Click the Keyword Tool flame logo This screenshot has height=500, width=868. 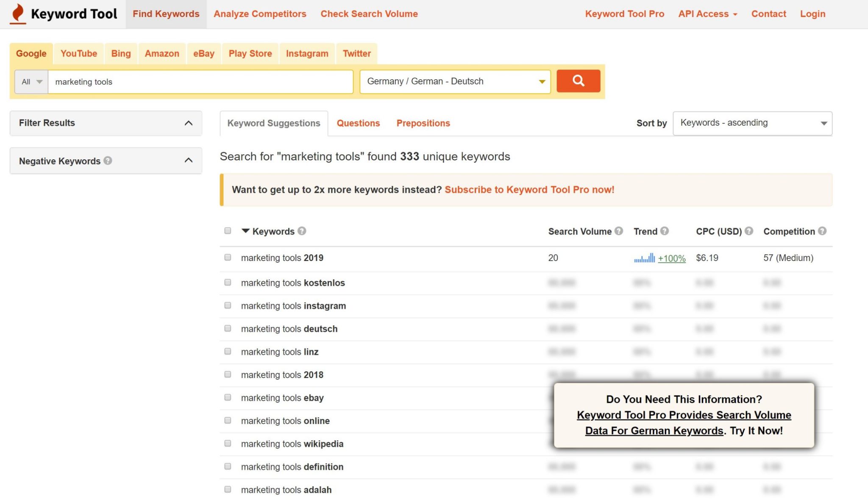18,14
